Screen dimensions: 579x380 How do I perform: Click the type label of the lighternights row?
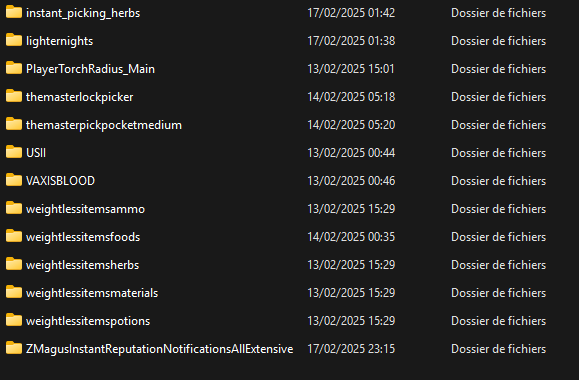pos(499,41)
